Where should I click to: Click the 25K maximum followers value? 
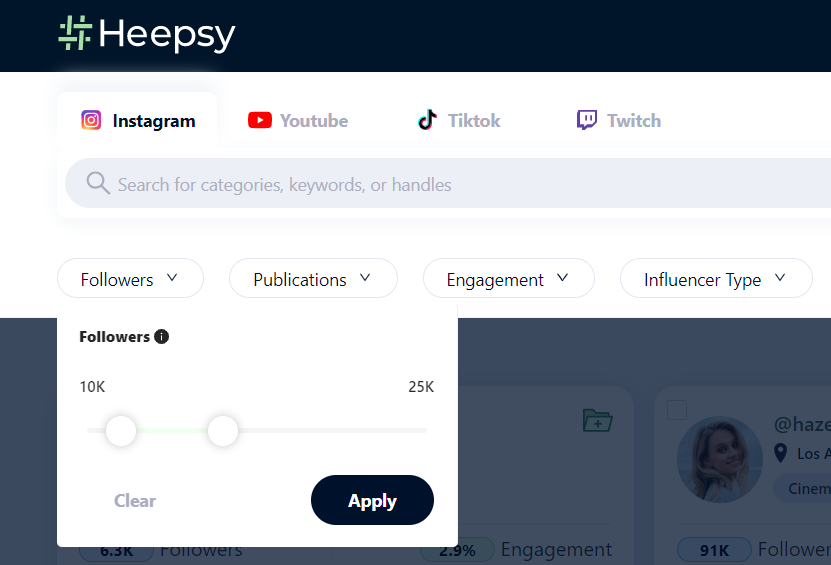tap(421, 387)
